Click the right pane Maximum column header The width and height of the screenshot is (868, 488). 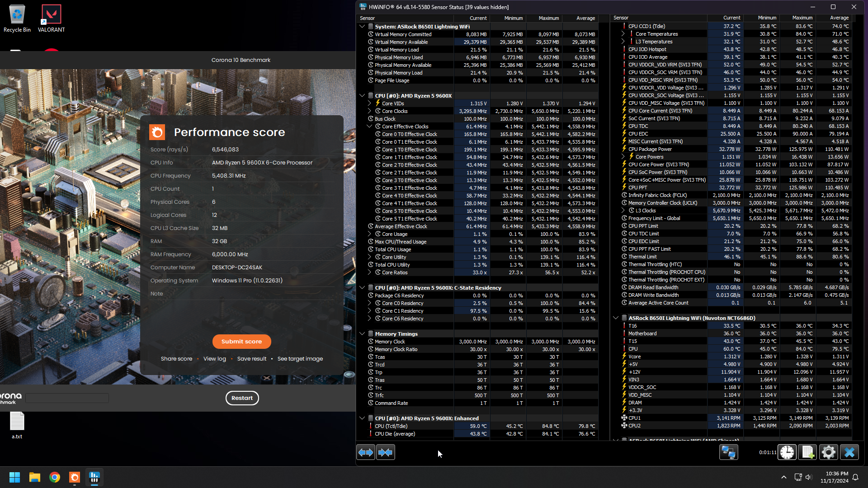tap(797, 18)
